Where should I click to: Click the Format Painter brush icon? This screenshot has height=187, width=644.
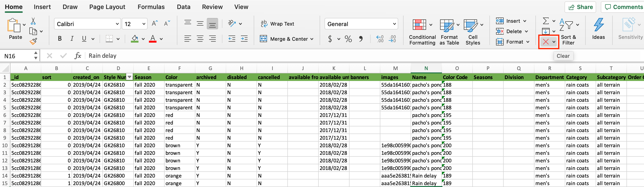pyautogui.click(x=33, y=41)
